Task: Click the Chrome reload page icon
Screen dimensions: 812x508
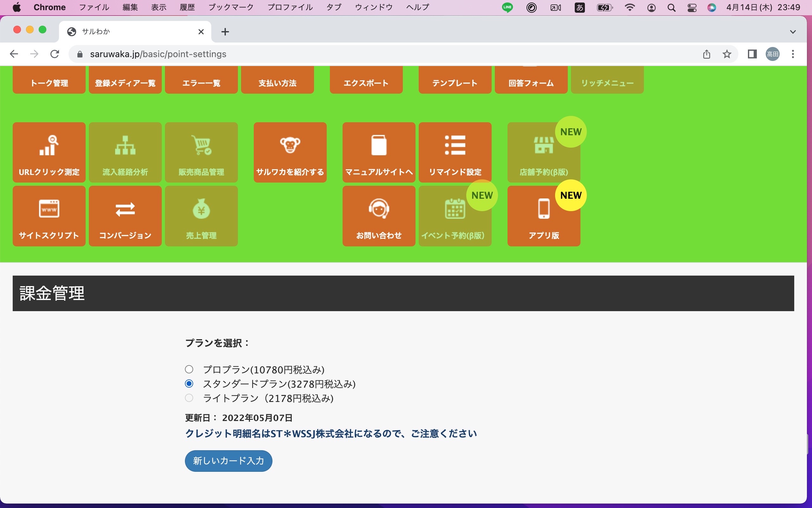Action: (x=55, y=54)
